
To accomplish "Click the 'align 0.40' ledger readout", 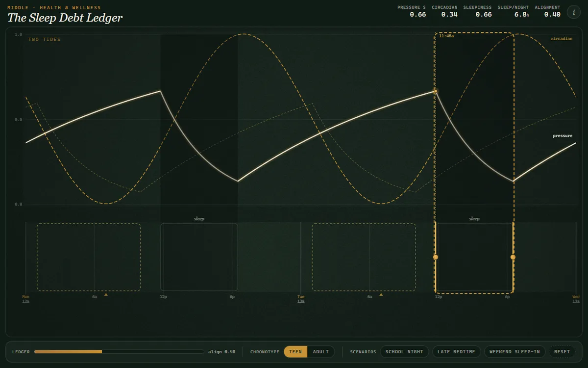I will [x=221, y=352].
